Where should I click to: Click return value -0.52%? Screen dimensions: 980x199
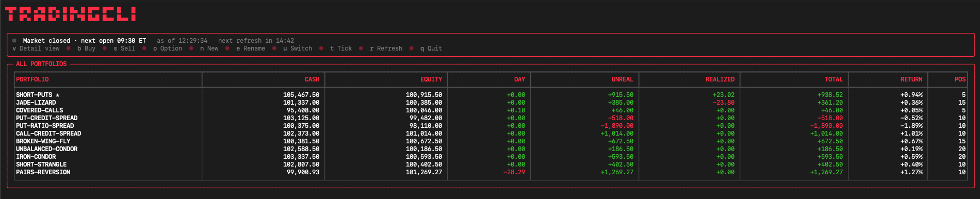point(911,118)
